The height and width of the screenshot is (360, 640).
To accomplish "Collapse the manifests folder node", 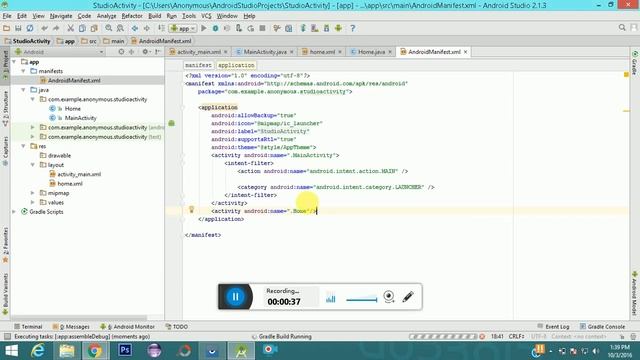I will click(x=24, y=71).
